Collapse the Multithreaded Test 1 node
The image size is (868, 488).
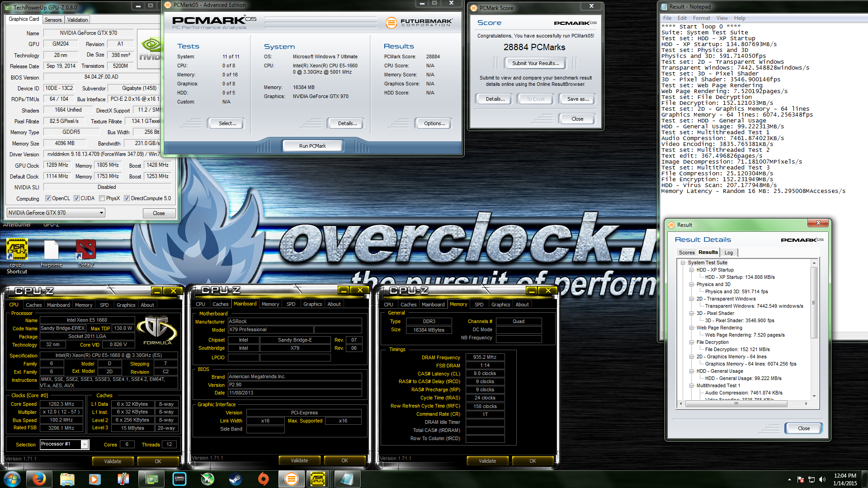[691, 385]
